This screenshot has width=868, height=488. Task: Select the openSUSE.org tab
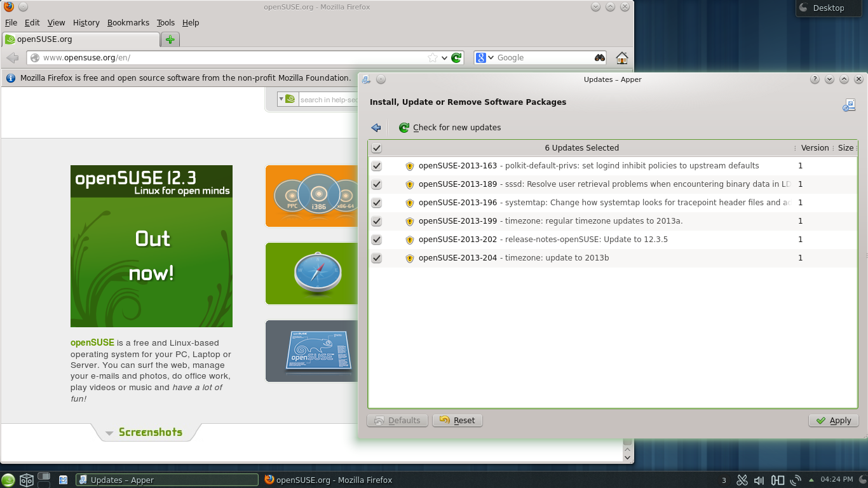(x=81, y=39)
